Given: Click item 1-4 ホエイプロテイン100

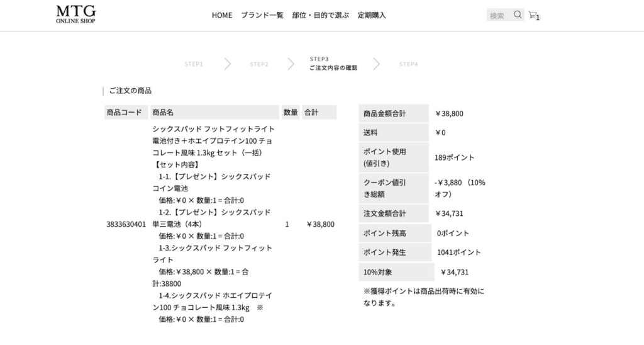Looking at the screenshot, I should coord(212,302).
